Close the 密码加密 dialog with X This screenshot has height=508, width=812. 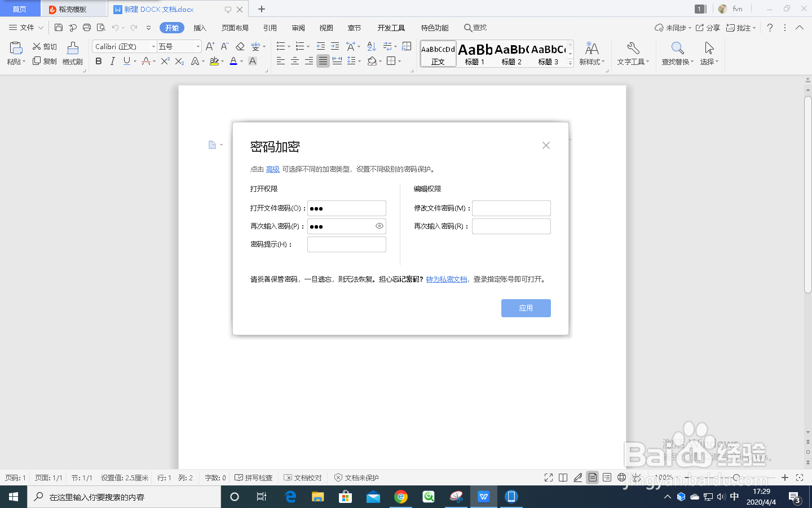coord(546,145)
